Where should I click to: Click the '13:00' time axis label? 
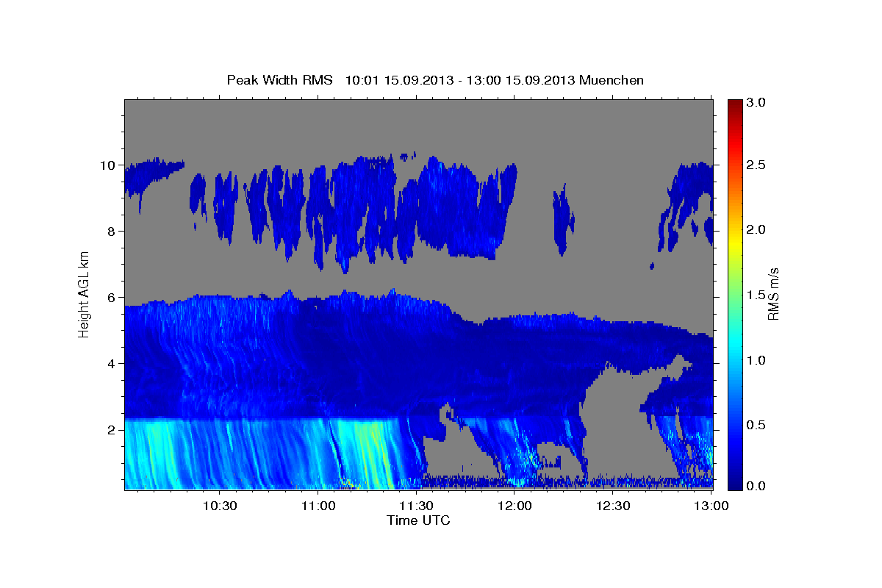[711, 506]
